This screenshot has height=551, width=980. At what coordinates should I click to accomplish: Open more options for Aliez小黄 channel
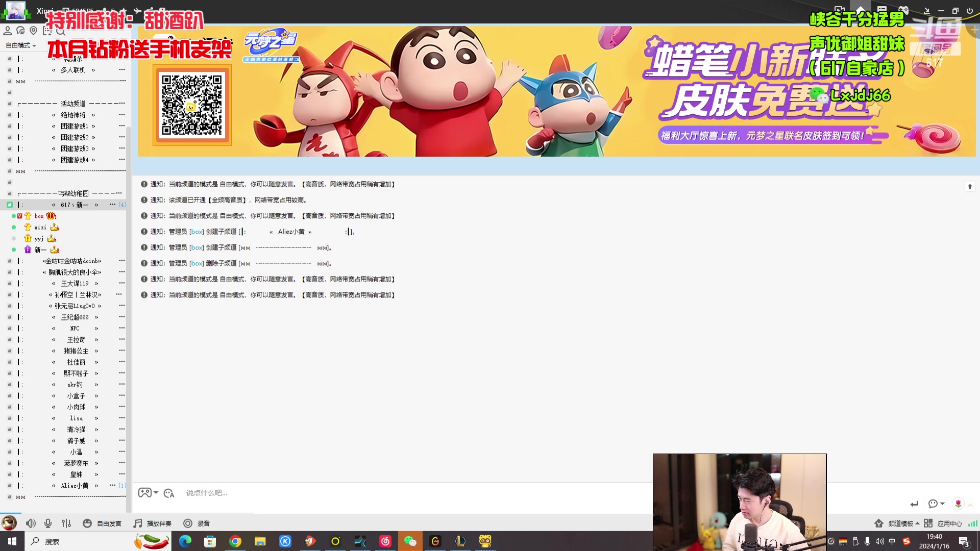pyautogui.click(x=112, y=485)
